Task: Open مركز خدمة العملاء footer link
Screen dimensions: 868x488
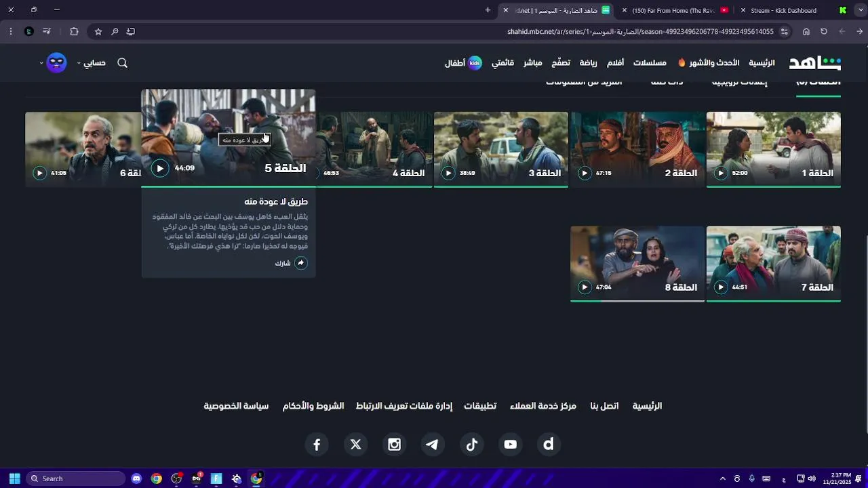Action: tap(542, 406)
